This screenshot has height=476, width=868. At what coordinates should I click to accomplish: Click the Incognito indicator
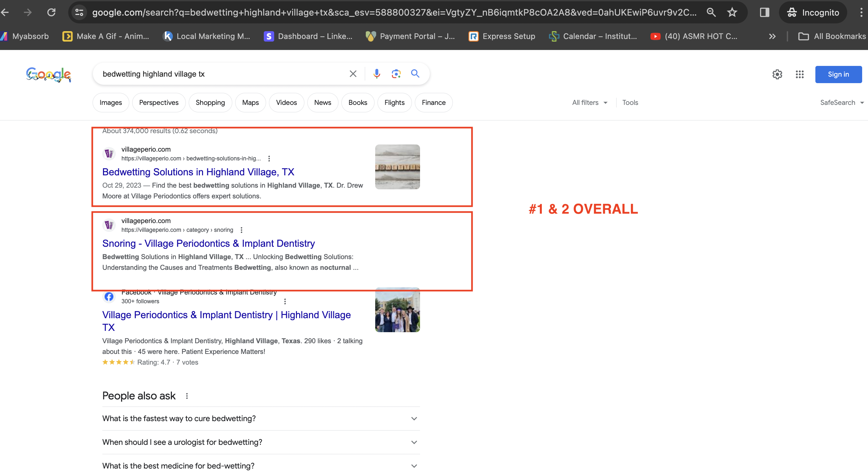[813, 12]
